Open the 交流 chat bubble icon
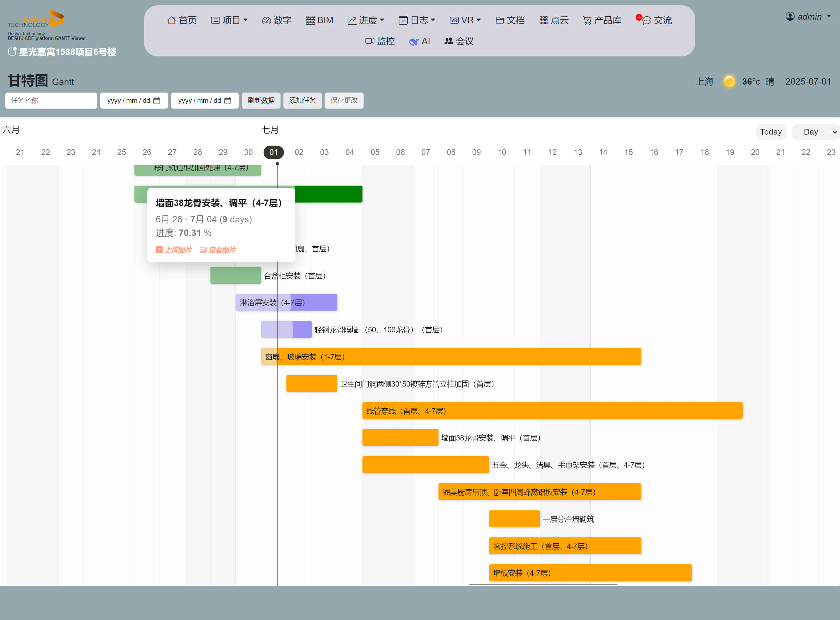 (x=647, y=20)
